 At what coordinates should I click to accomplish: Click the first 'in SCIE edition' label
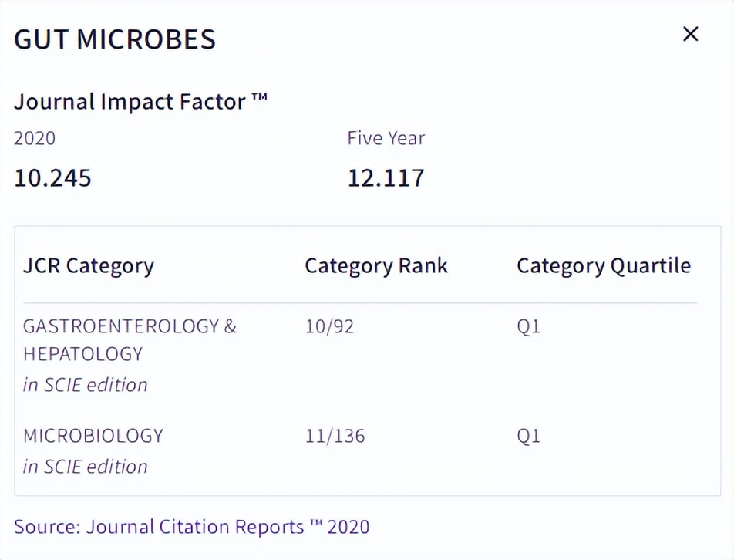click(x=85, y=384)
